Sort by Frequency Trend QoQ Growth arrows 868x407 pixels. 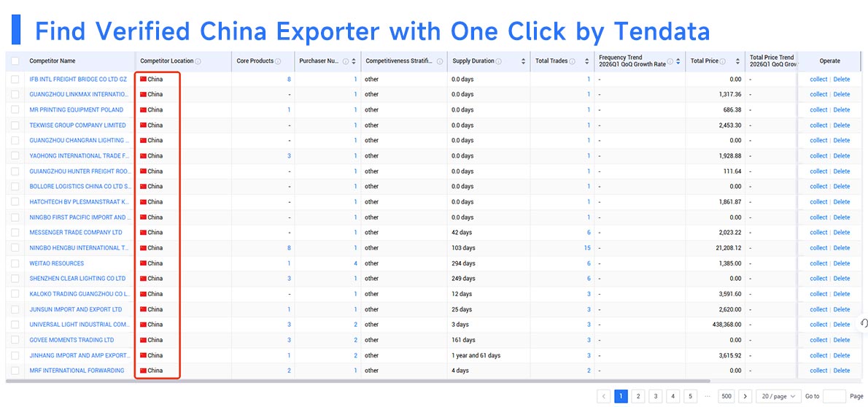point(678,61)
